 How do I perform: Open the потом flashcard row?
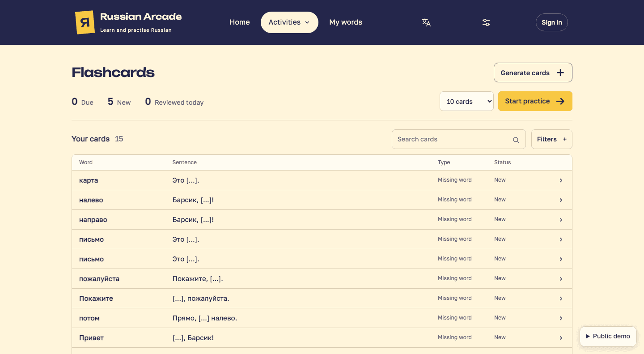click(x=322, y=318)
